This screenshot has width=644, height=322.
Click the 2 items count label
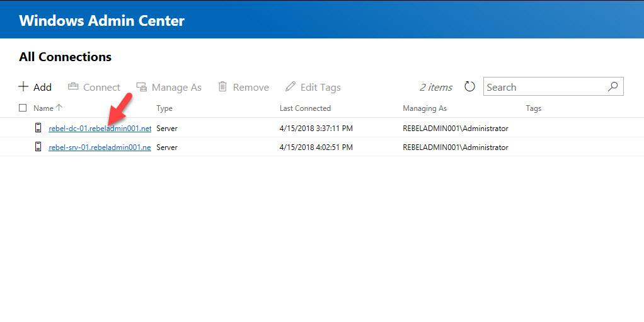[436, 87]
